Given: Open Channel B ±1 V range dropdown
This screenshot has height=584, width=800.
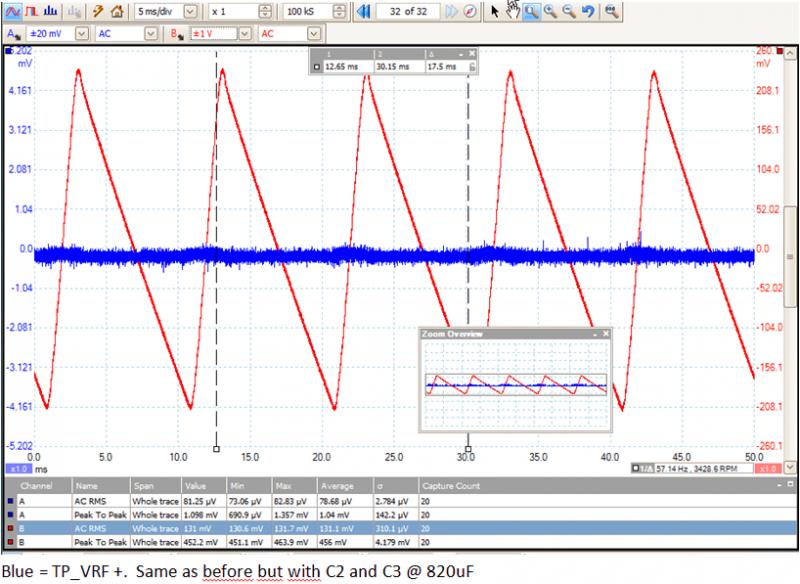Looking at the screenshot, I should click(x=245, y=34).
